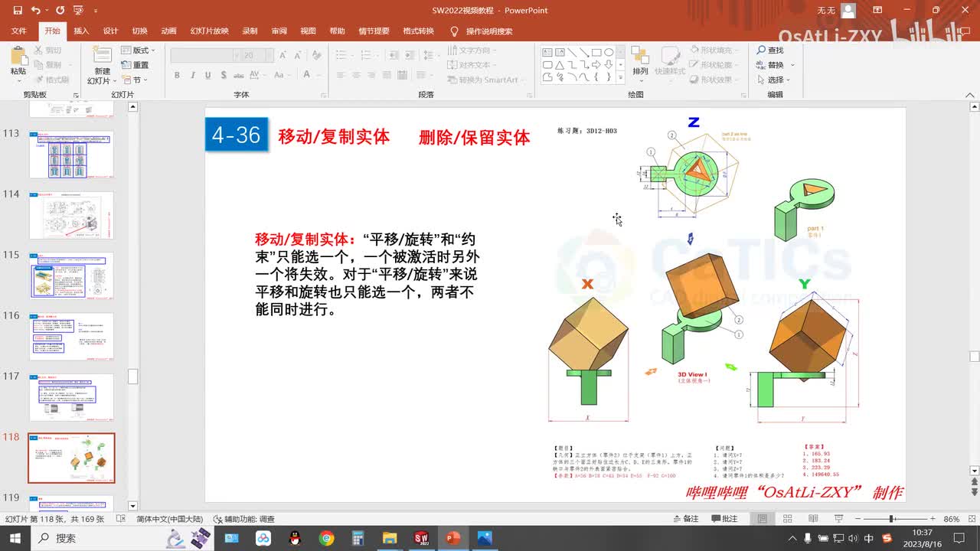Toggle 批注 (Comments) pane in the status bar
The height and width of the screenshot is (551, 980).
tap(724, 519)
